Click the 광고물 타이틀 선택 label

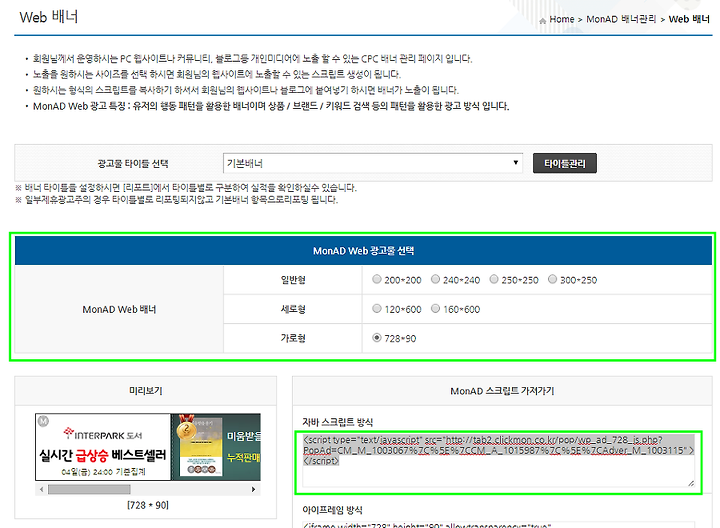click(133, 163)
